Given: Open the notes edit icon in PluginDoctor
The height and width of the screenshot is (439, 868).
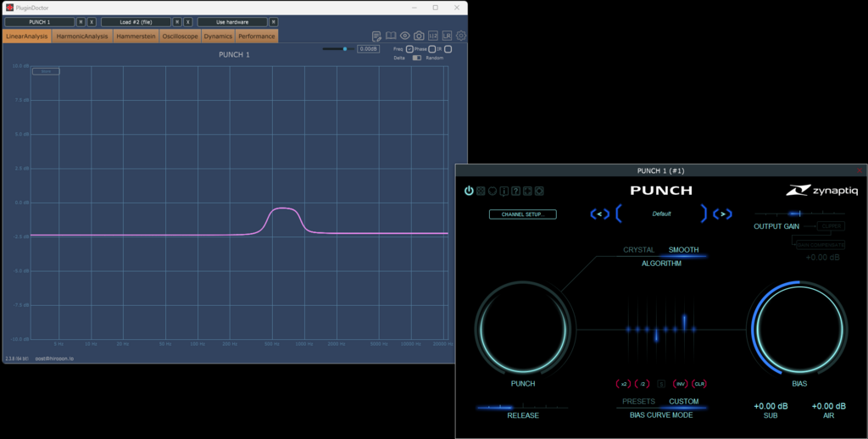Looking at the screenshot, I should coord(376,36).
